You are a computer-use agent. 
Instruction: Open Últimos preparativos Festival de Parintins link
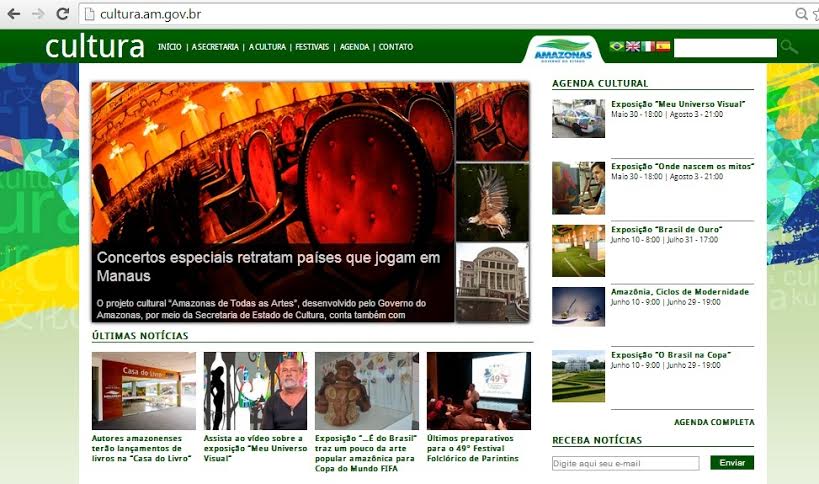click(x=473, y=448)
